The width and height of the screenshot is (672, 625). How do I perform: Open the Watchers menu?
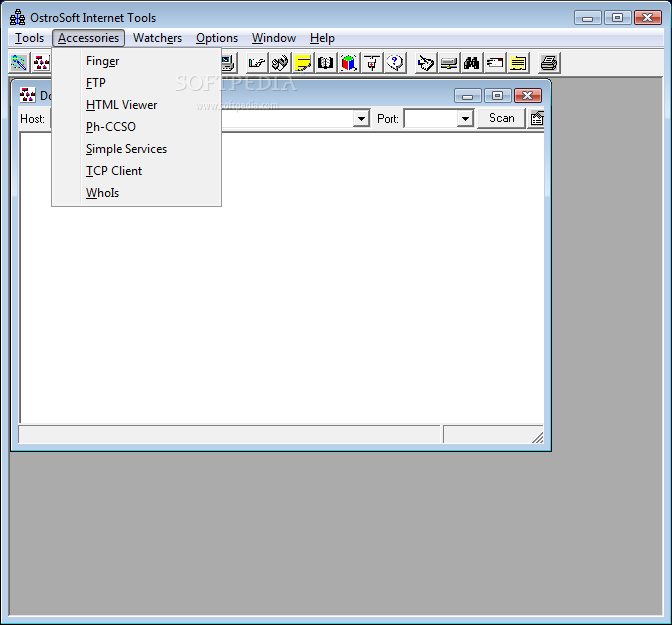(157, 38)
